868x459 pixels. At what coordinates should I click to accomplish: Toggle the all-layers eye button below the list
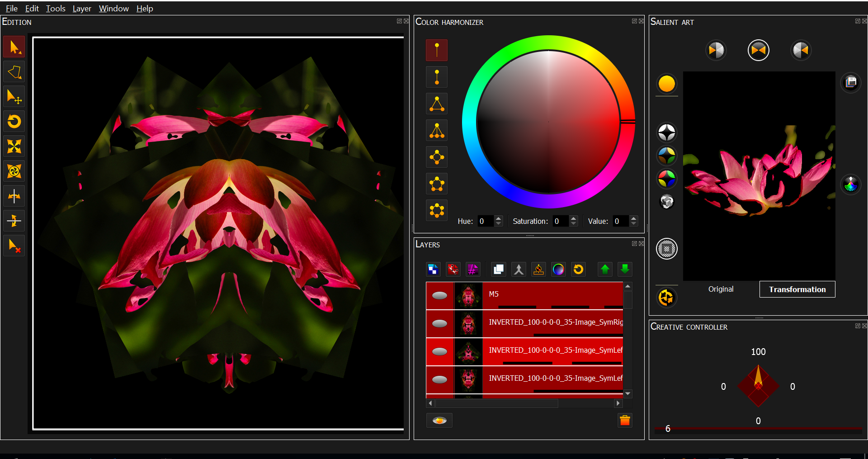(439, 421)
